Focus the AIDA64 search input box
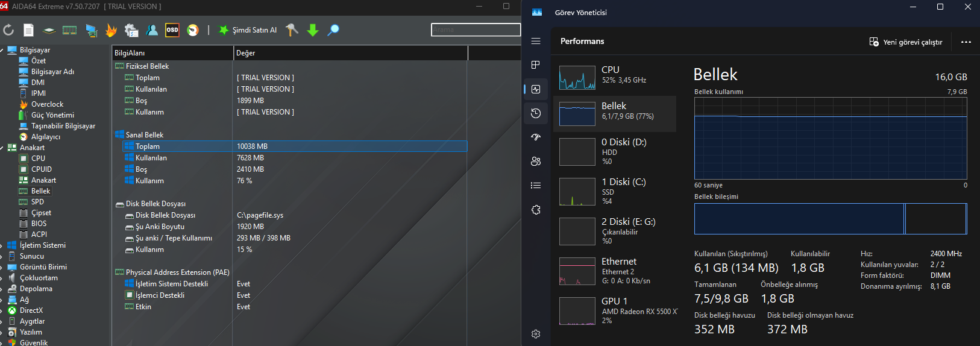Image resolution: width=980 pixels, height=346 pixels. pos(476,30)
